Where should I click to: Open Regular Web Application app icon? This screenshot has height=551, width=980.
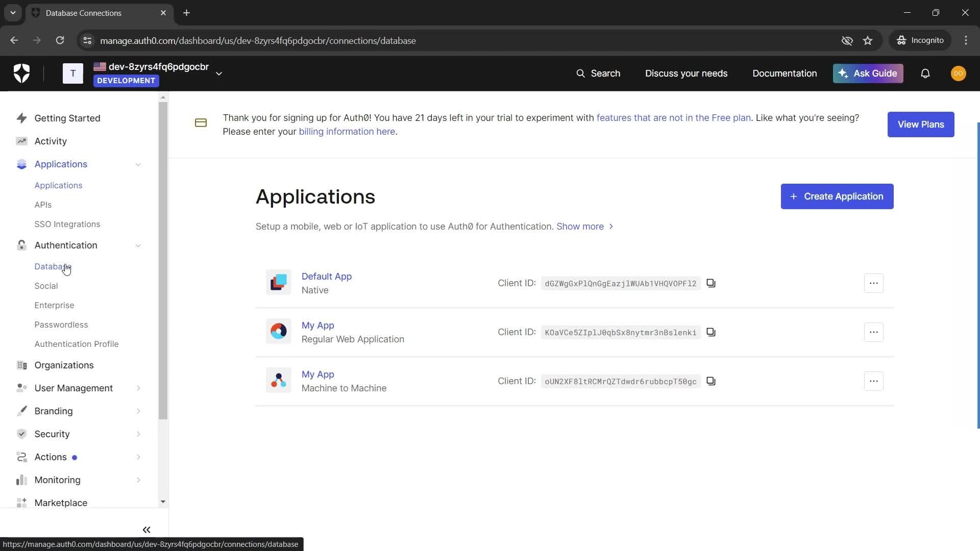click(279, 331)
